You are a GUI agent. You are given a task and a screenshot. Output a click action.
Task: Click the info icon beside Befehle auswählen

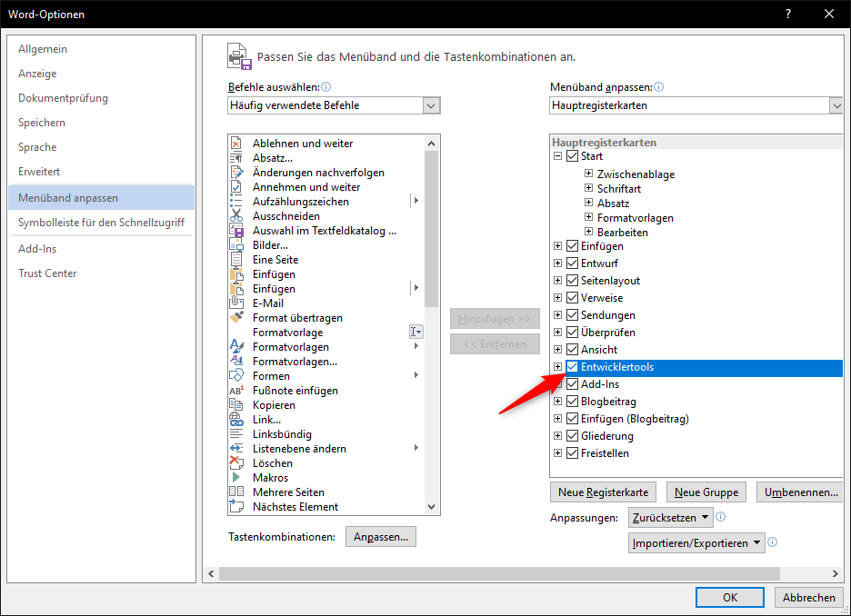pyautogui.click(x=325, y=87)
